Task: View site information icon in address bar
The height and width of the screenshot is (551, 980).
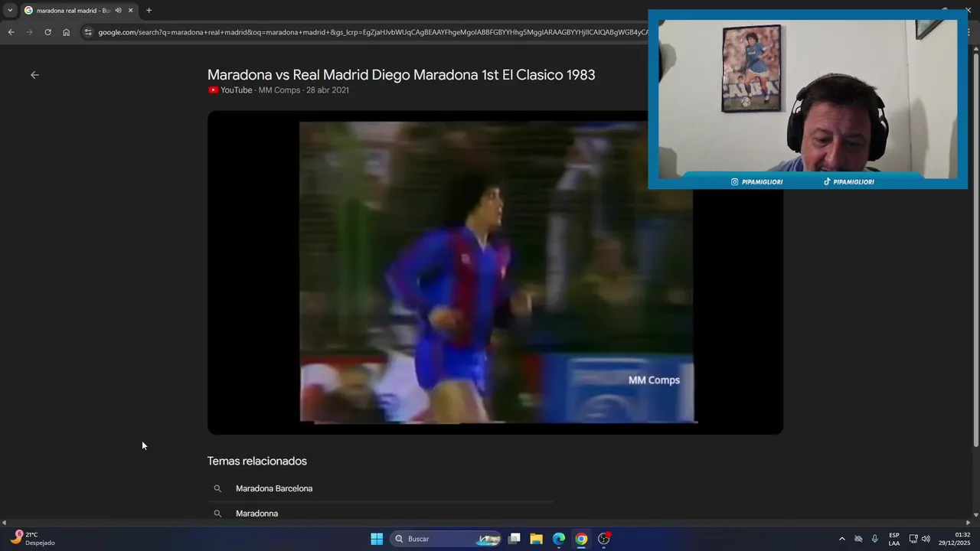Action: pyautogui.click(x=88, y=32)
